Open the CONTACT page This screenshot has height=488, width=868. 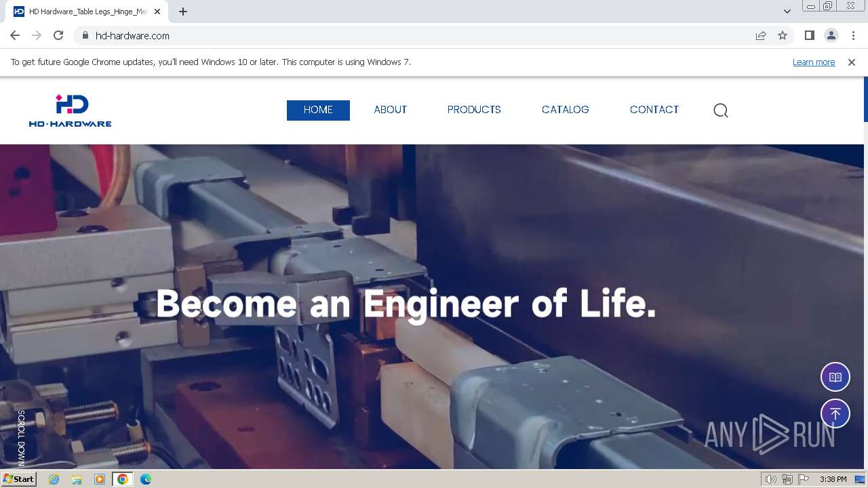[x=654, y=110]
